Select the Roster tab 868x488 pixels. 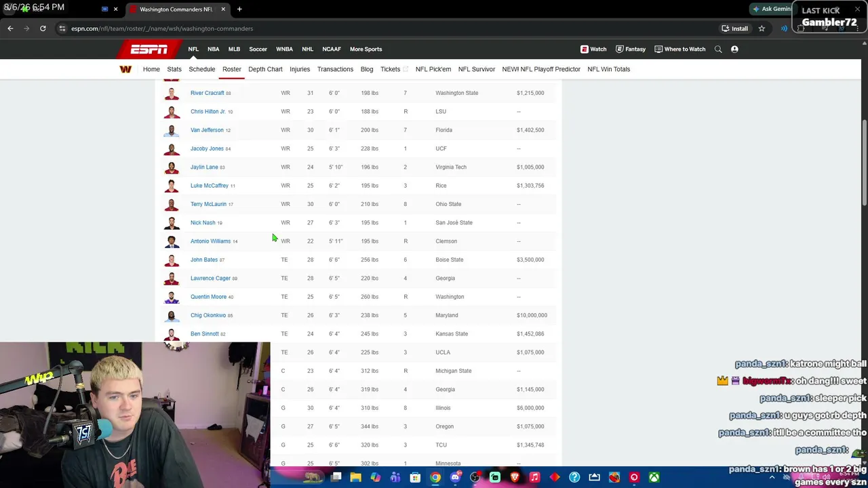click(x=232, y=69)
